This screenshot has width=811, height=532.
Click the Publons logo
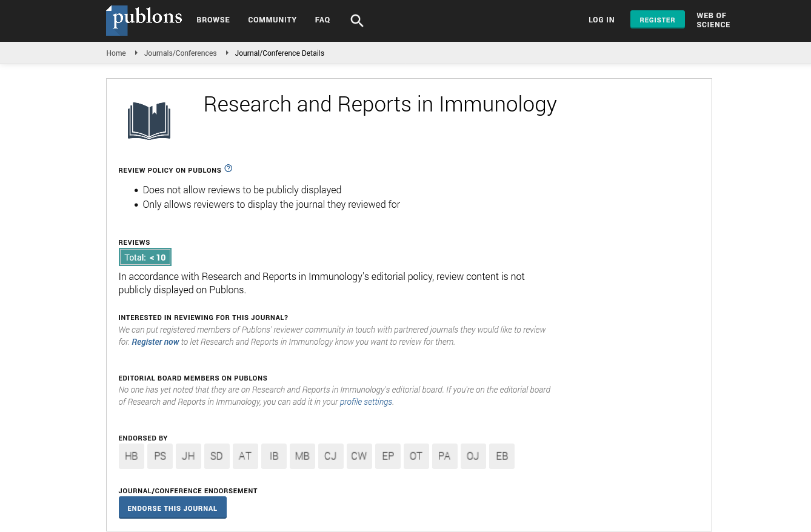[x=144, y=19]
